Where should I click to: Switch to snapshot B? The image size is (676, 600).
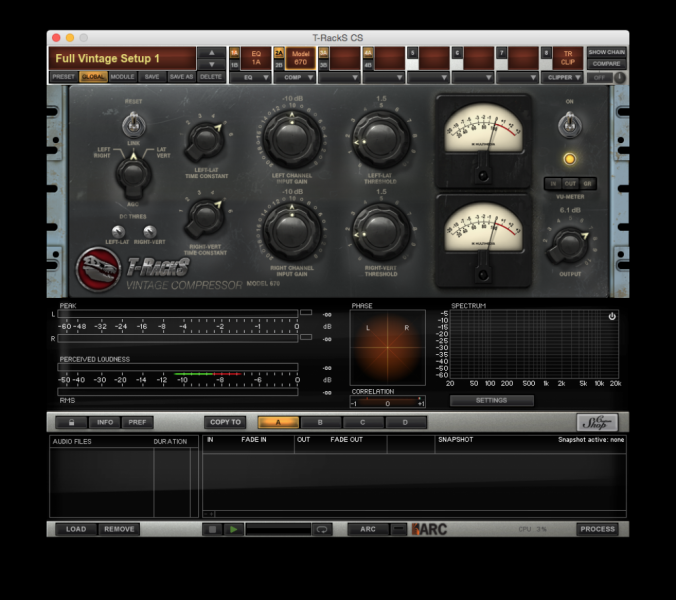pyautogui.click(x=320, y=422)
